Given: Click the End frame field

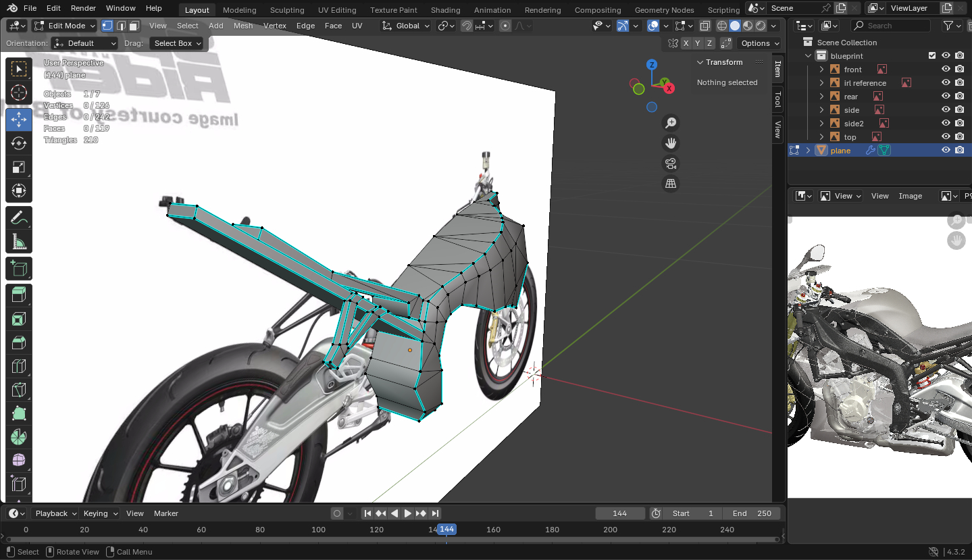Looking at the screenshot, I should pyautogui.click(x=752, y=513).
